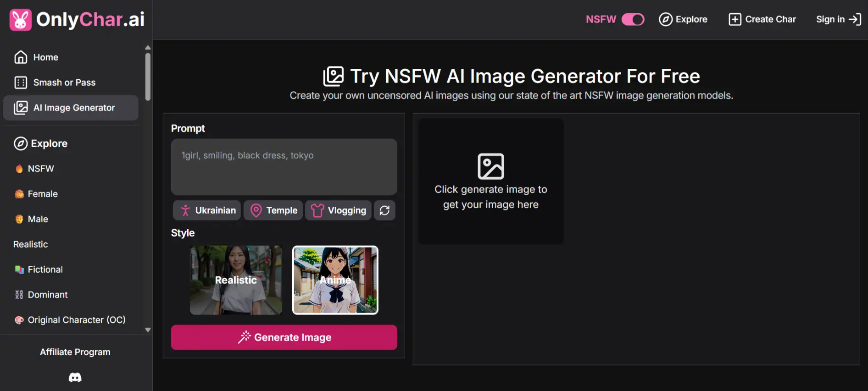Image resolution: width=868 pixels, height=391 pixels.
Task: Click the sign-in arrow icon
Action: [x=855, y=19]
